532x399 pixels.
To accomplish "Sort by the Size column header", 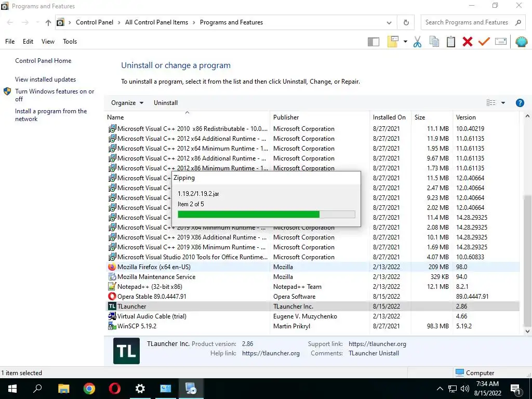I will tap(420, 117).
